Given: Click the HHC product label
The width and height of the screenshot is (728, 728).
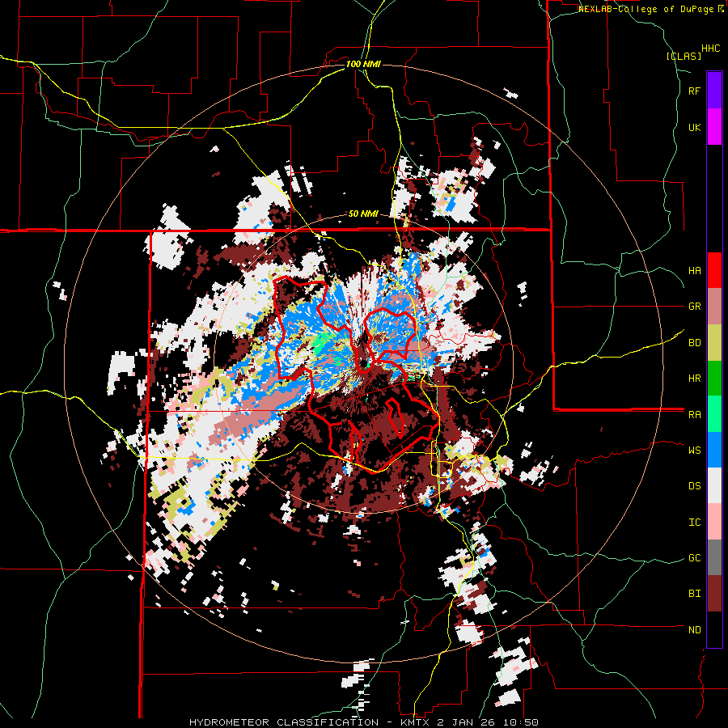Looking at the screenshot, I should coord(710,49).
